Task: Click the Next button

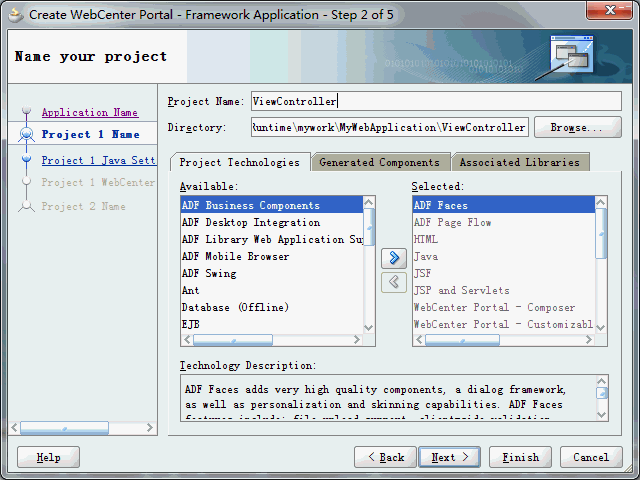Action: 449,457
